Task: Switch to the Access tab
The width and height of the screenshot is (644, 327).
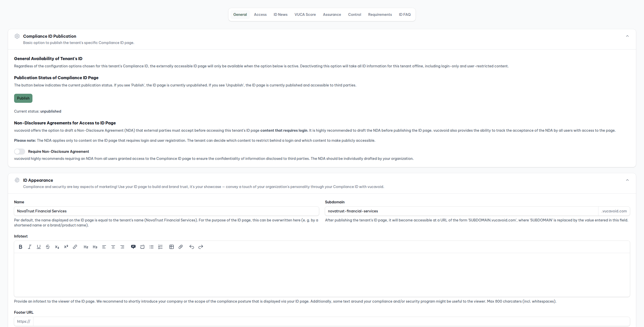Action: tap(260, 15)
